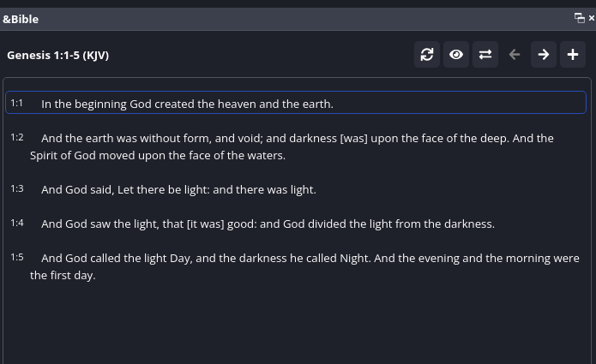Click the 1:1 verse number
The width and height of the screenshot is (596, 364).
pos(17,103)
